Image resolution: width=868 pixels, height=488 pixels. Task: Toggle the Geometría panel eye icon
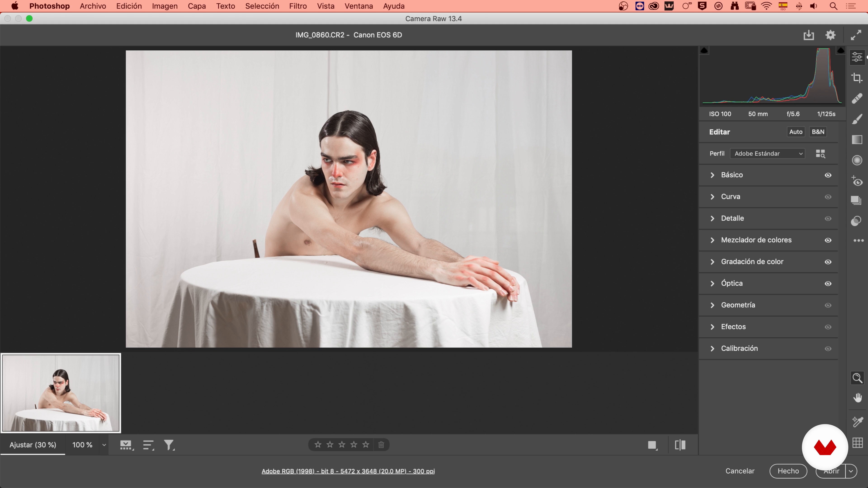tap(828, 305)
